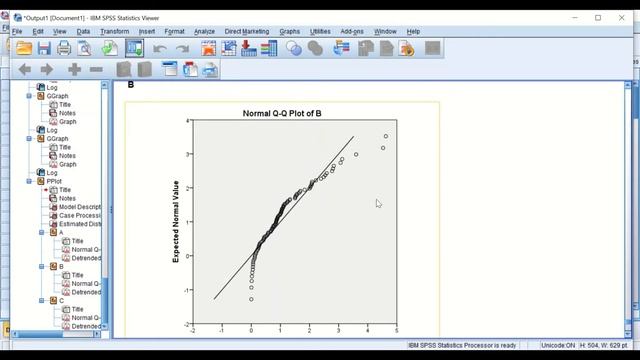Select Notes under PPlot
The image size is (640, 360).
[62, 198]
